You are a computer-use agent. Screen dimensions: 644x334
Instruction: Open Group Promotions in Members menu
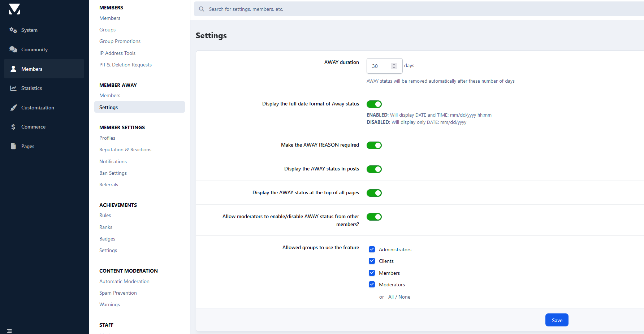(x=120, y=42)
